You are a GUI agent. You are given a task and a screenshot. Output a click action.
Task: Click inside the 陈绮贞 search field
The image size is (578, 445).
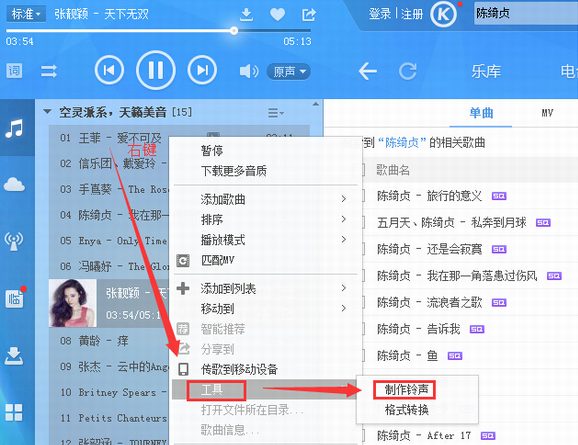(x=526, y=14)
